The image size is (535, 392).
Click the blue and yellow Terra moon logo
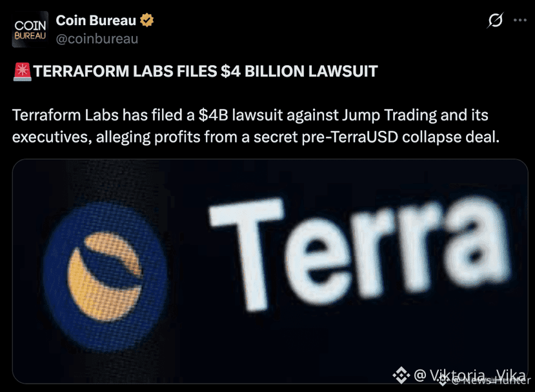pyautogui.click(x=105, y=277)
